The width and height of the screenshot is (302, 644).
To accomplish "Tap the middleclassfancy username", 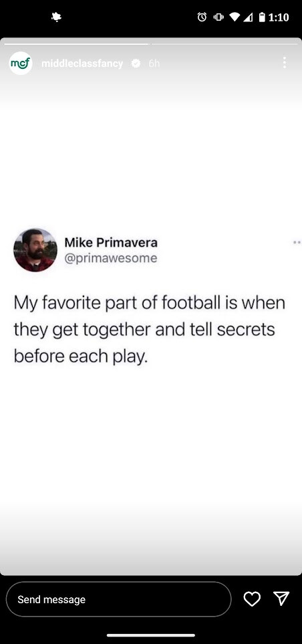I will [x=82, y=64].
